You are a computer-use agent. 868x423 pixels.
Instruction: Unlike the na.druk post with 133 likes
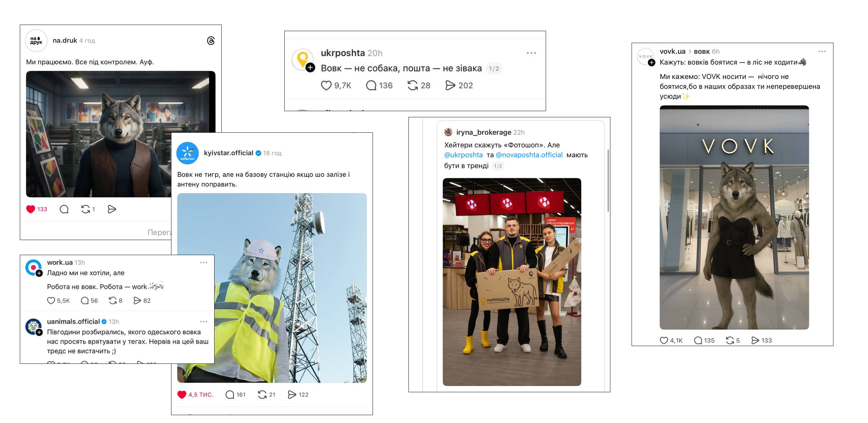pyautogui.click(x=31, y=209)
